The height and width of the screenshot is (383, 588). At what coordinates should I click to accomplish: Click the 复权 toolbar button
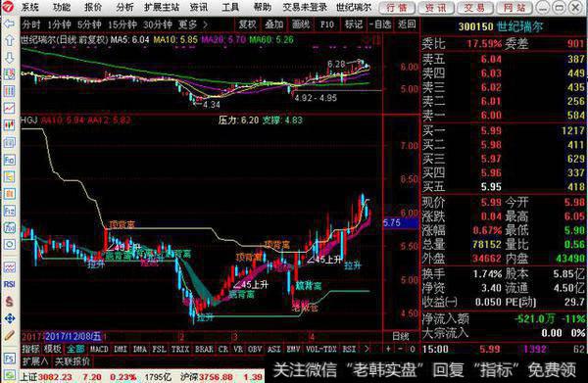click(248, 24)
